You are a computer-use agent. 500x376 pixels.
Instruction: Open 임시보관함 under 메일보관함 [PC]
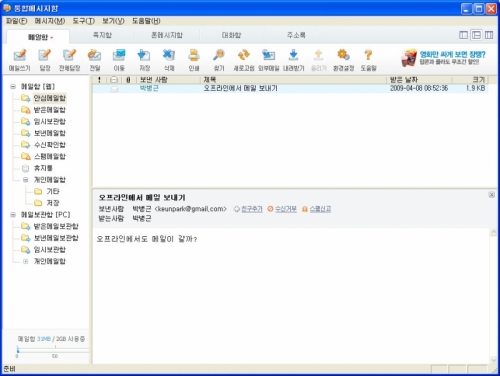(50, 250)
